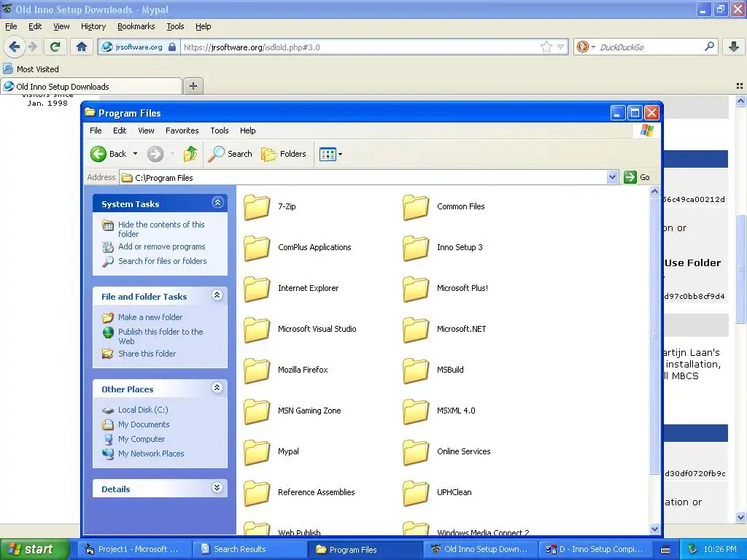Click Hide the contents of this folder

pos(161,229)
